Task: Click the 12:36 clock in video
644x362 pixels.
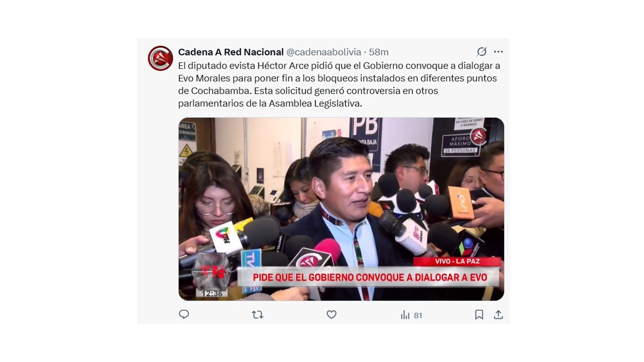Action: click(212, 294)
